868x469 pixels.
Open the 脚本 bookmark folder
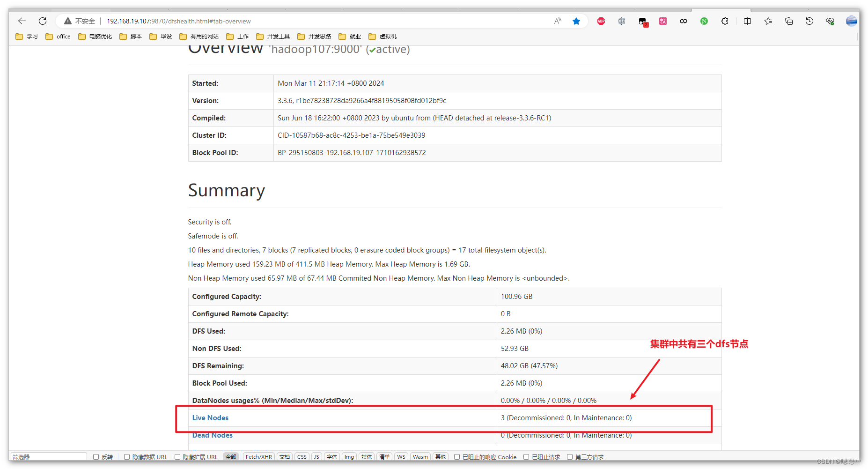tap(131, 37)
